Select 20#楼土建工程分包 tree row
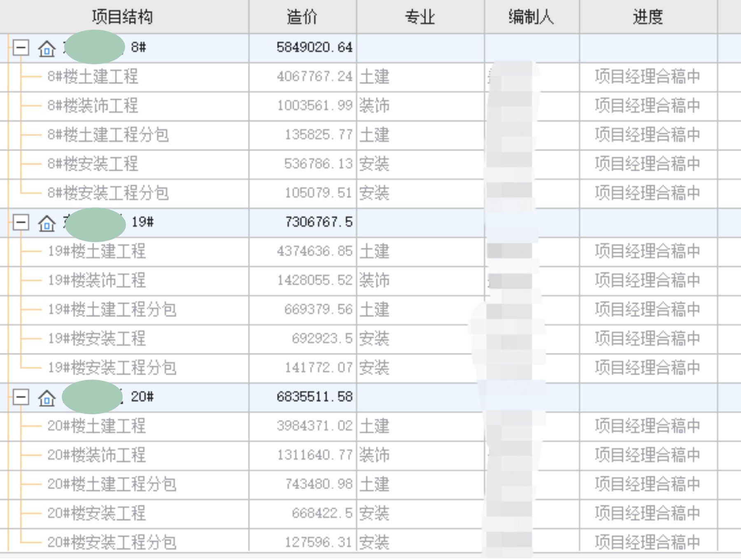 [112, 484]
